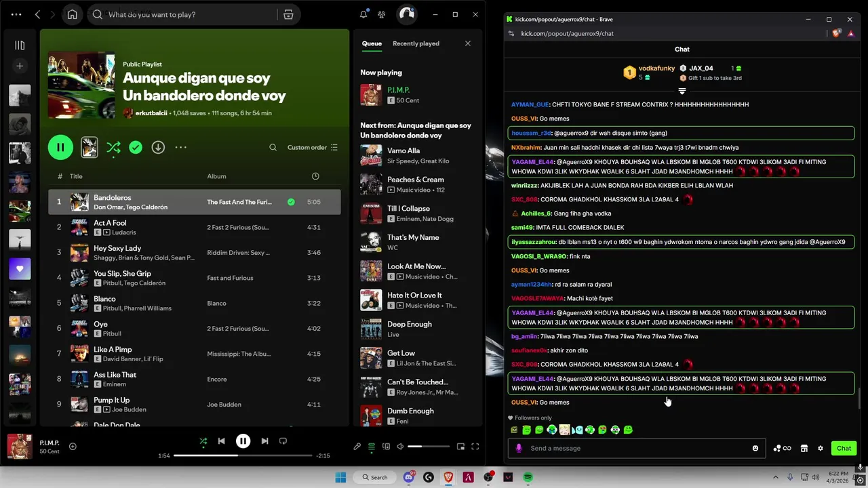Expand Your Library sidebar icon
Screen dimensions: 868x488
[20, 45]
